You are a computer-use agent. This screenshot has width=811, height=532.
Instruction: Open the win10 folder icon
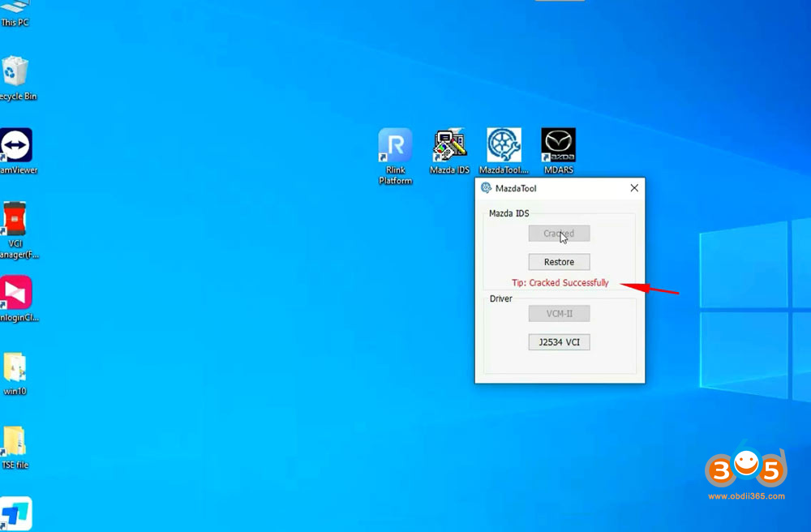click(x=15, y=373)
